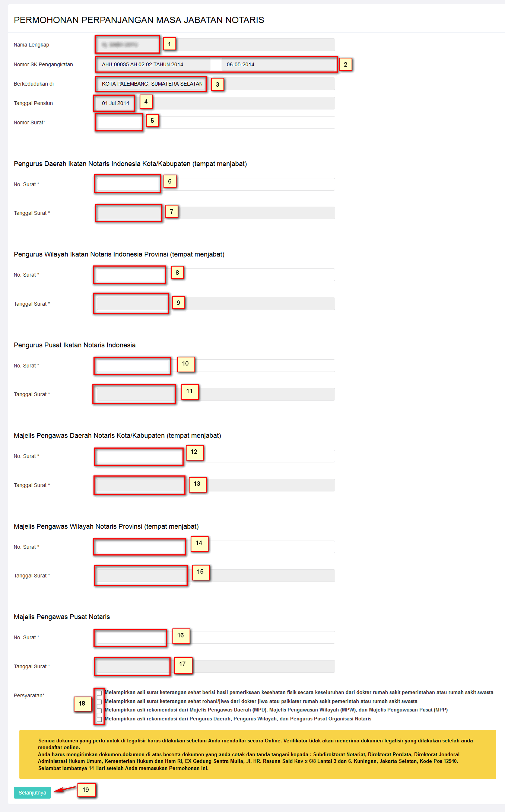Click the Nomor SK Pengangkatan number field
The image size is (505, 812).
tap(153, 64)
